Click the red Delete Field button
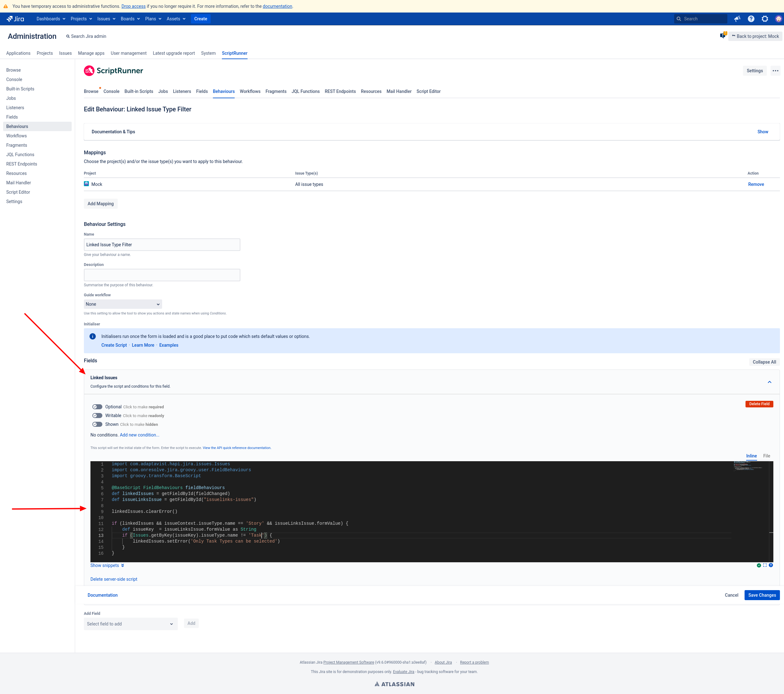The image size is (784, 694). tap(759, 404)
